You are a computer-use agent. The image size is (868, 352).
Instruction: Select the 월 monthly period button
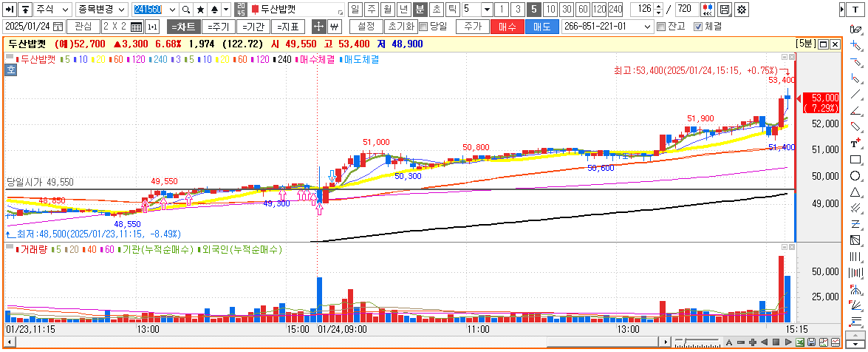click(388, 10)
